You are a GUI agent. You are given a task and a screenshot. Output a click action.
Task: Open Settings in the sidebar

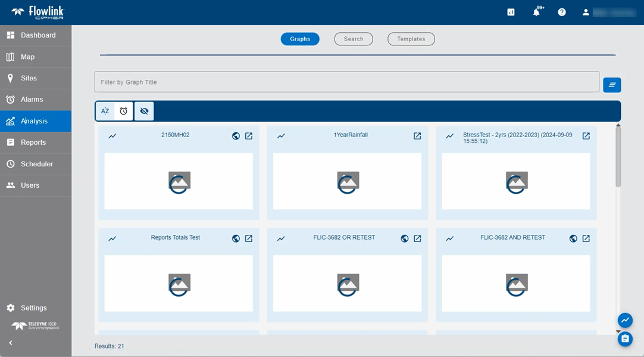point(33,308)
